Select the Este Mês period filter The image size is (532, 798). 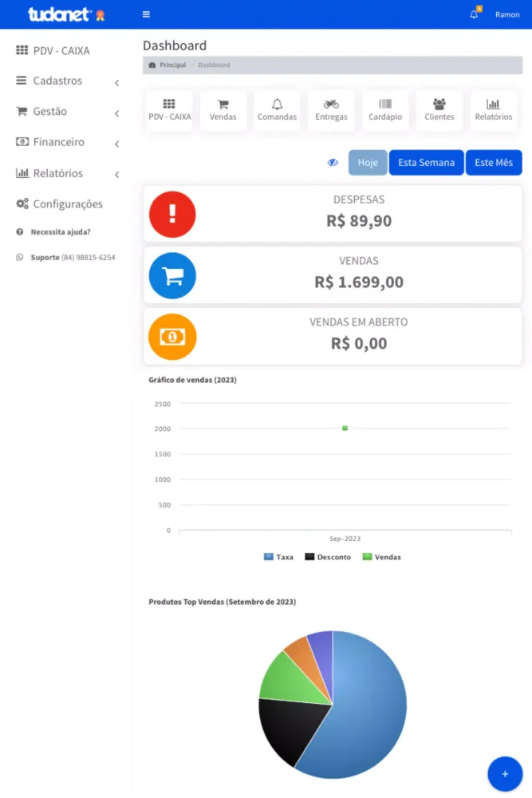(494, 163)
